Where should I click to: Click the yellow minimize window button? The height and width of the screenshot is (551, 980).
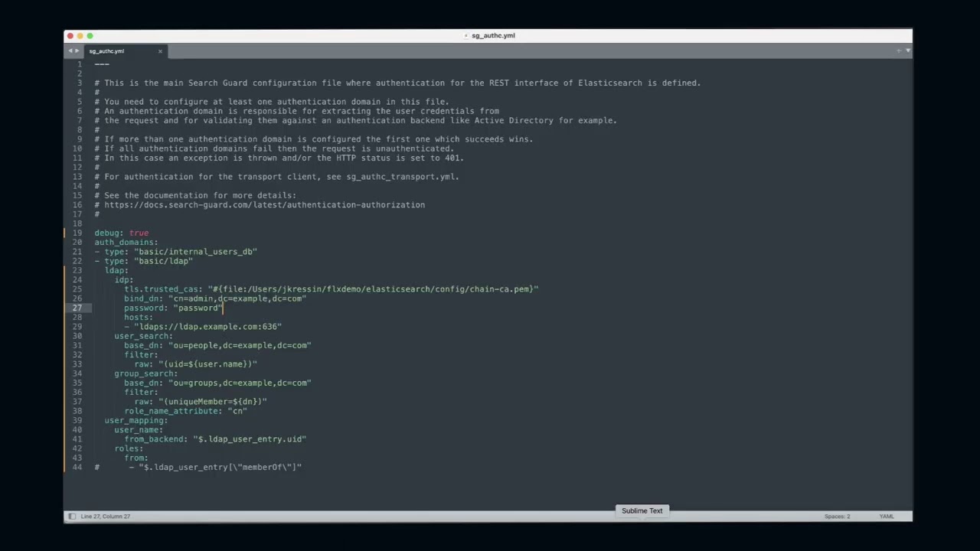[80, 36]
